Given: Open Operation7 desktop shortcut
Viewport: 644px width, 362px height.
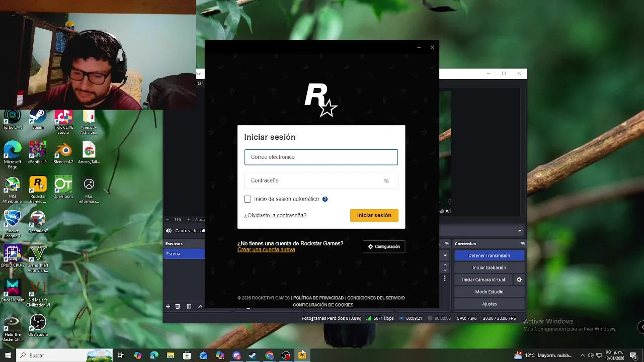Looking at the screenshot, I should 38,222.
